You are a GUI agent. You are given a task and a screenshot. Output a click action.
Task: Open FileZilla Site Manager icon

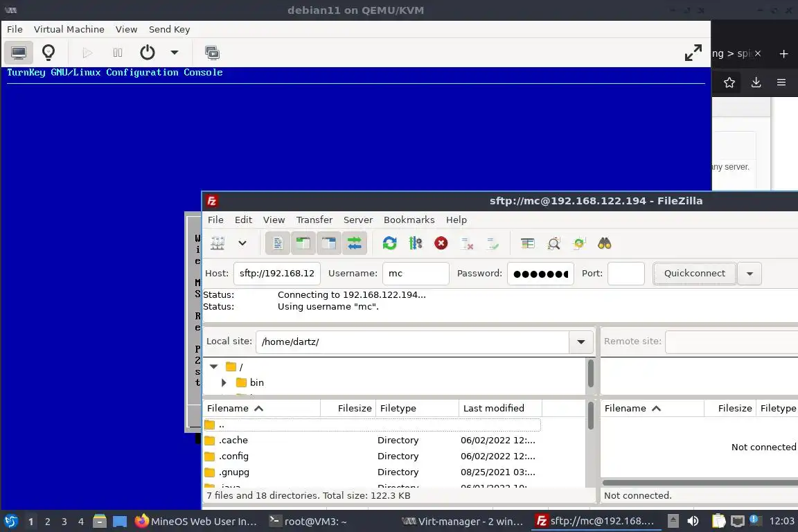[218, 243]
